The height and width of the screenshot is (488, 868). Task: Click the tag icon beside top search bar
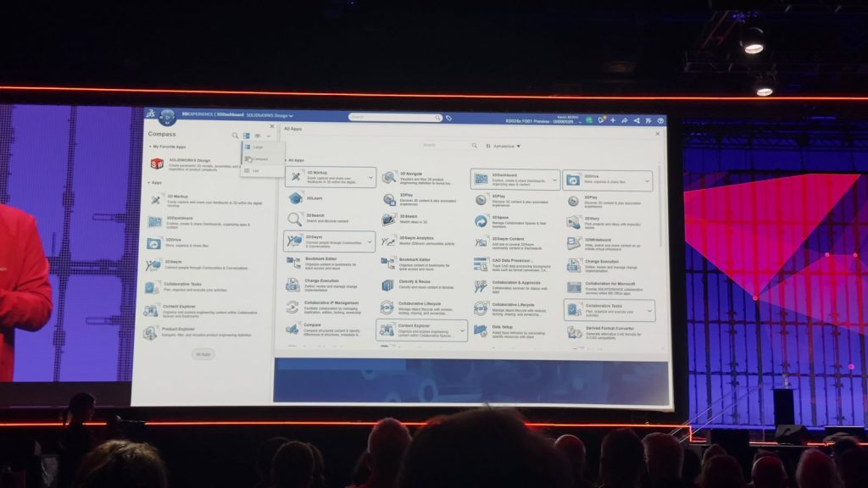tap(448, 118)
